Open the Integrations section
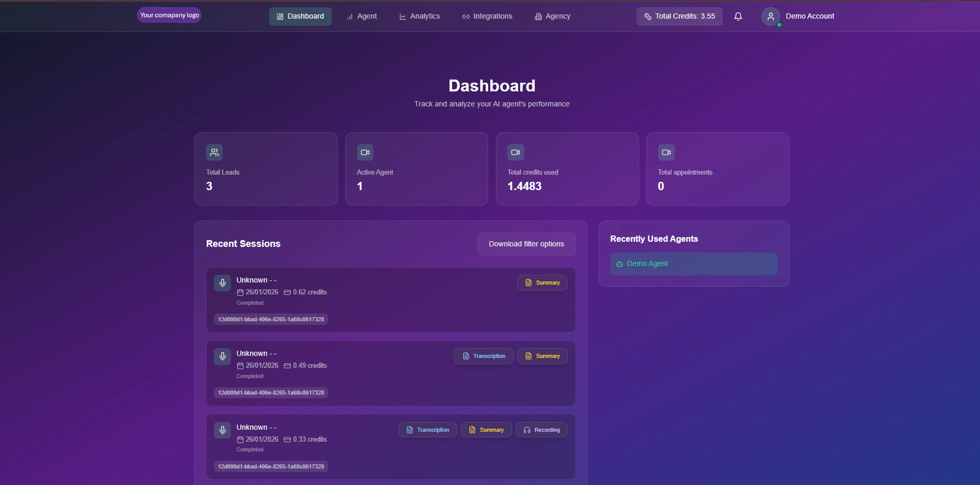The image size is (980, 485). pyautogui.click(x=486, y=16)
